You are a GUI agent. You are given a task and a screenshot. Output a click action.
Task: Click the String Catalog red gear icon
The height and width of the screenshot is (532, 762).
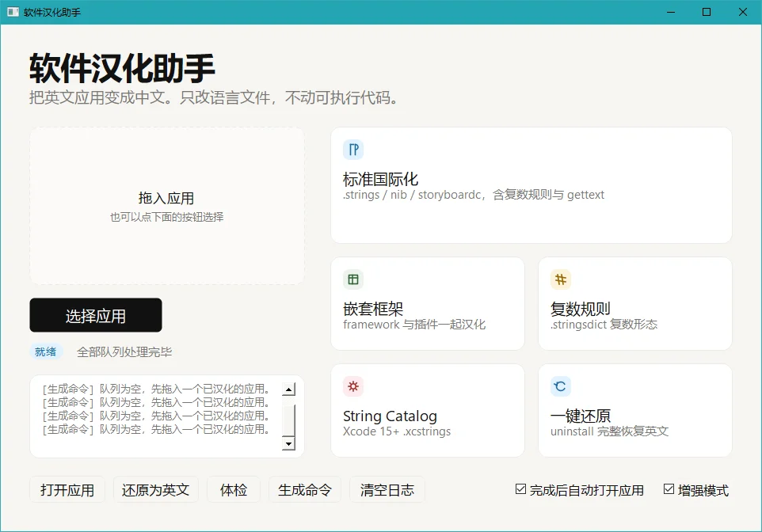click(x=353, y=387)
